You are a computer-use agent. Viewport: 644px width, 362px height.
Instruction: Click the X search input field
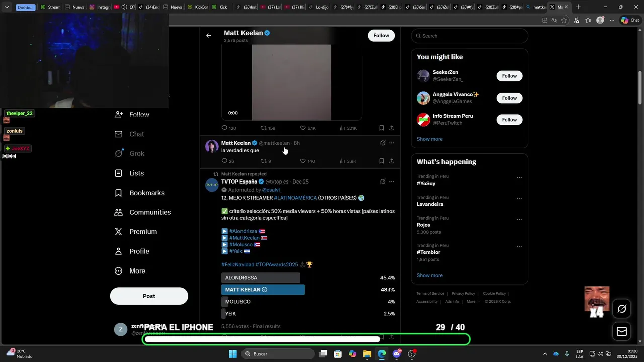coord(469,36)
